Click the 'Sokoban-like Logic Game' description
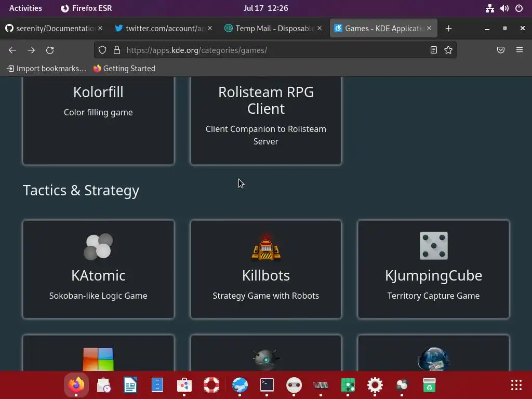Screen dimensions: 532x399 tap(98, 296)
